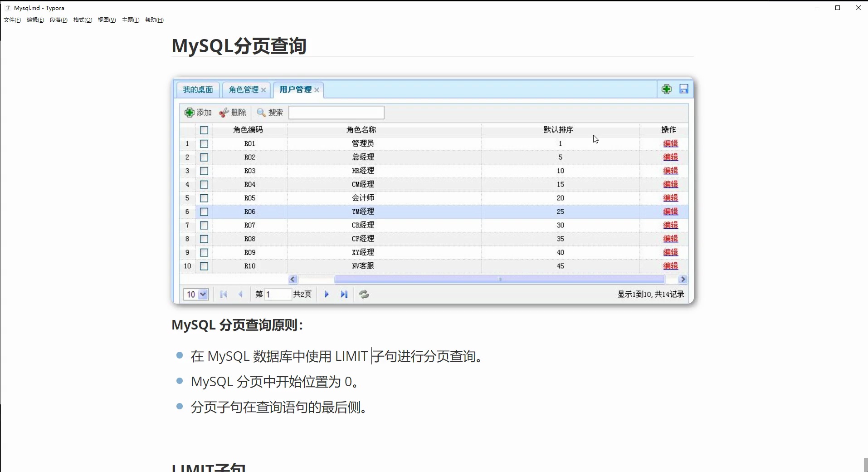868x472 pixels.
Task: Switch to the 我的桌面 tab
Action: tap(198, 90)
